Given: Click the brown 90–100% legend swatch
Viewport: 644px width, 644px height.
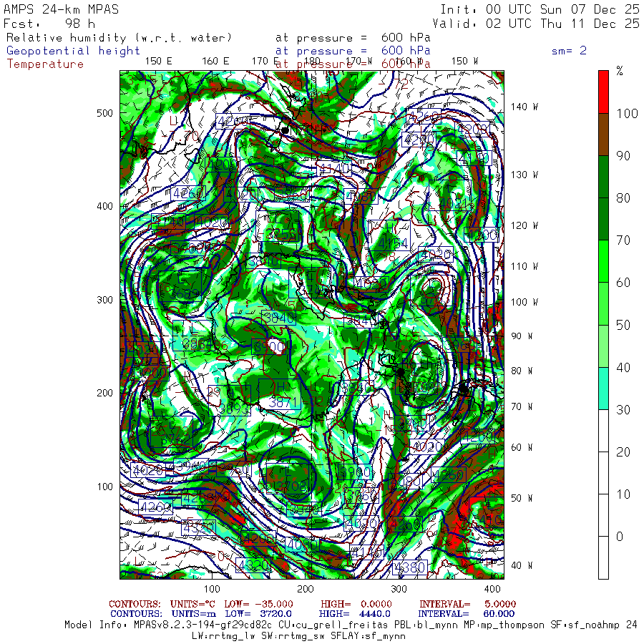Looking at the screenshot, I should 603,135.
